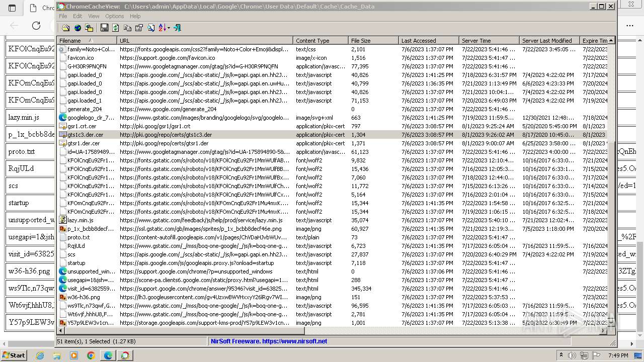
Task: Click the image icon of Y57p9LEW3v1cn row
Action: pos(63,323)
